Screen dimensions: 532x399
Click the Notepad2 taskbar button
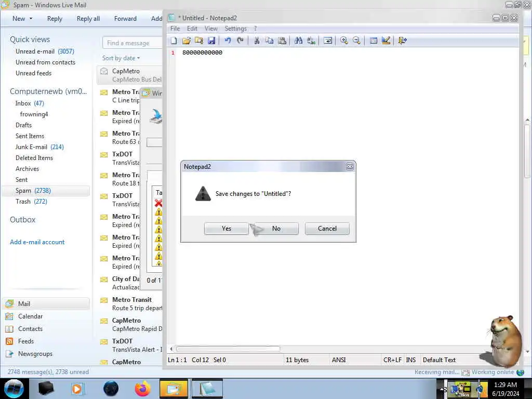207,389
